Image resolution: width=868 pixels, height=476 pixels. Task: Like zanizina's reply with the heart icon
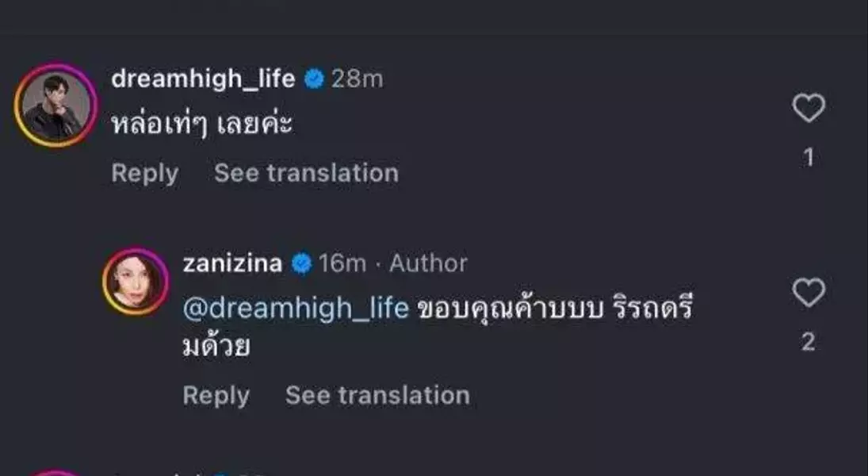click(x=809, y=293)
